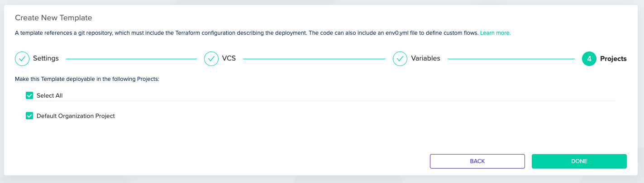The width and height of the screenshot is (644, 183).
Task: Click the step 4 circle icon
Action: [589, 59]
